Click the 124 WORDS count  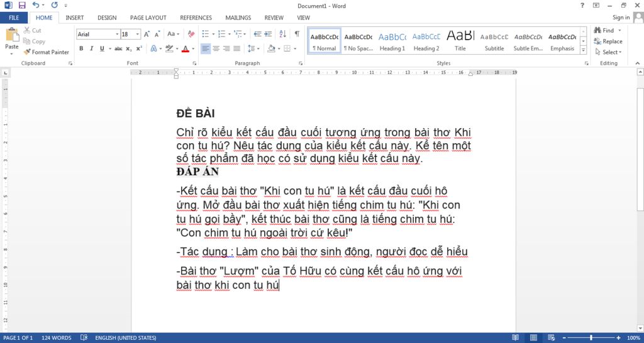56,338
